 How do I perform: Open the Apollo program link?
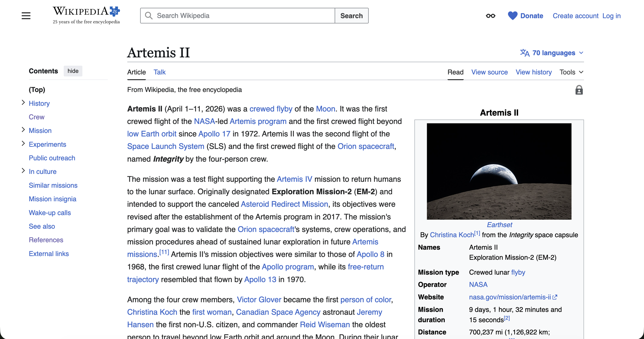(288, 267)
